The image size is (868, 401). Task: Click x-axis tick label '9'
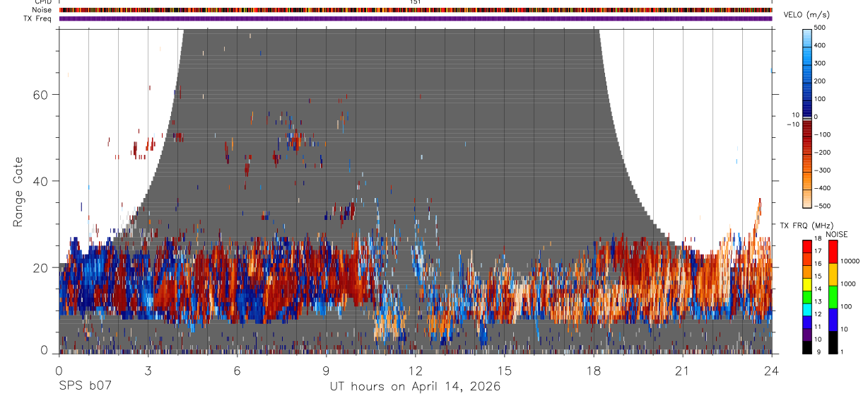pos(326,370)
